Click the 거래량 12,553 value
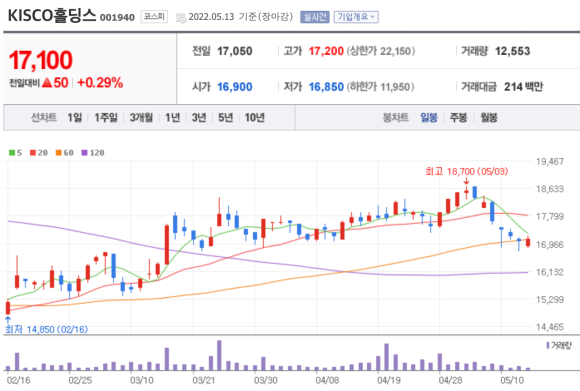This screenshot has height=391, width=580. click(x=512, y=51)
